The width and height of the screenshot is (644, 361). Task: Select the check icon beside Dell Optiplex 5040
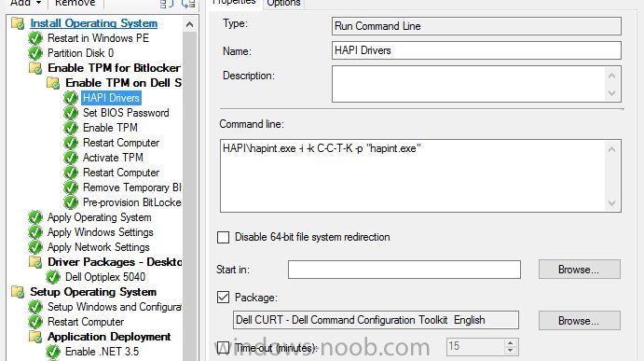pyautogui.click(x=53, y=277)
